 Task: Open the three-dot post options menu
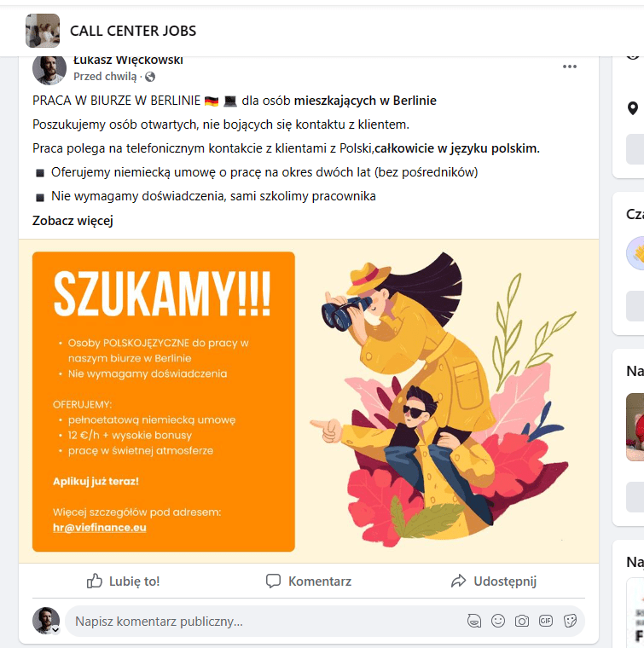click(x=569, y=67)
